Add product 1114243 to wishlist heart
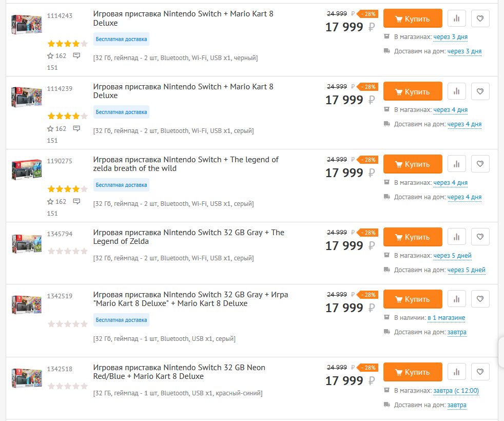 pyautogui.click(x=480, y=18)
